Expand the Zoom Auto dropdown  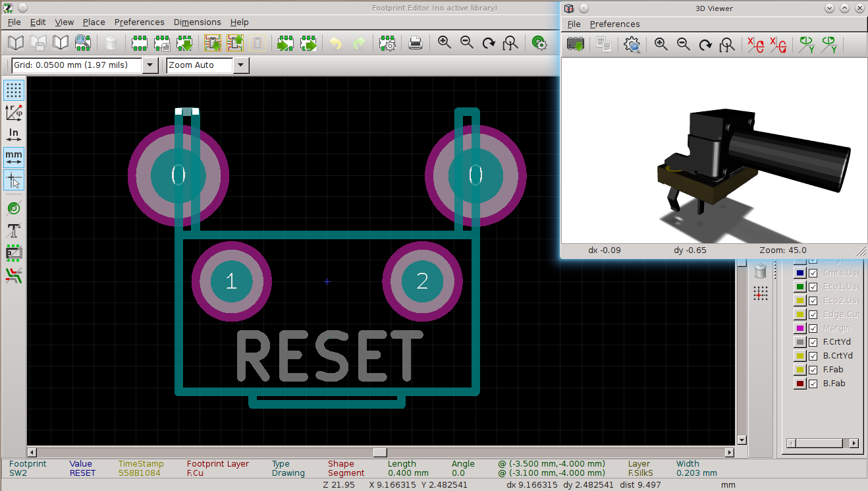point(240,65)
